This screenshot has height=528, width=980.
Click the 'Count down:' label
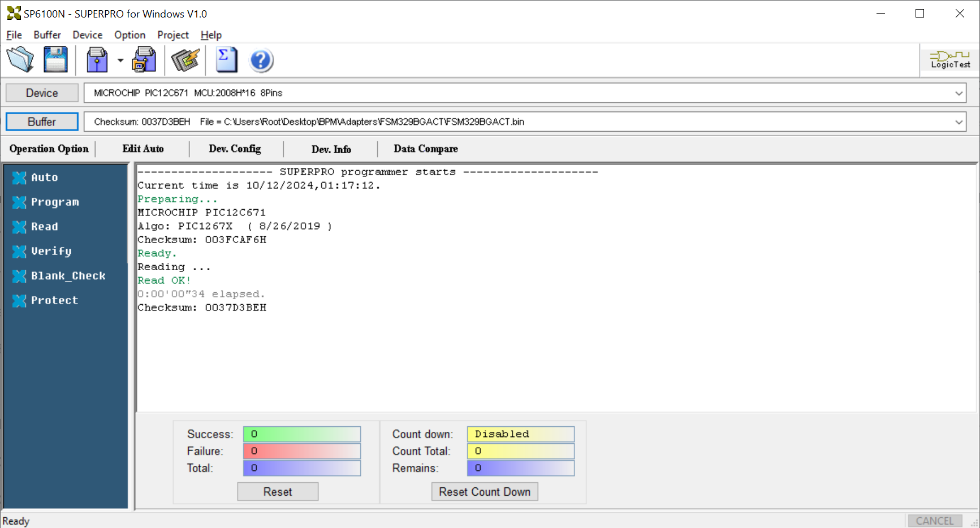pos(423,434)
